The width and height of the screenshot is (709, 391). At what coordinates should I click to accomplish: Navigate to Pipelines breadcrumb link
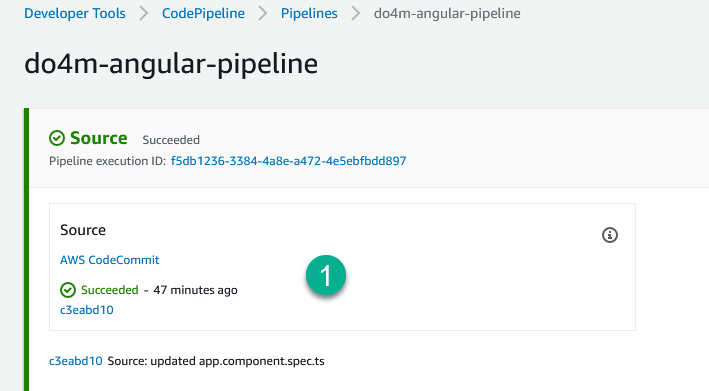[309, 14]
